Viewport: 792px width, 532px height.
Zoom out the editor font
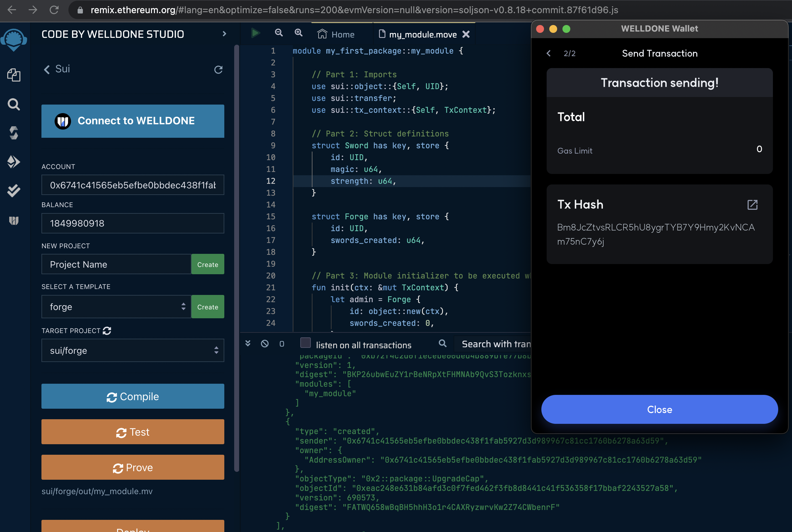(279, 33)
